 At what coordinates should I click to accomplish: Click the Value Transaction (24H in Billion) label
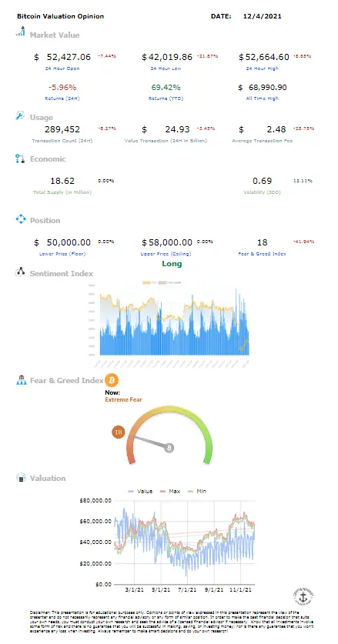click(166, 141)
